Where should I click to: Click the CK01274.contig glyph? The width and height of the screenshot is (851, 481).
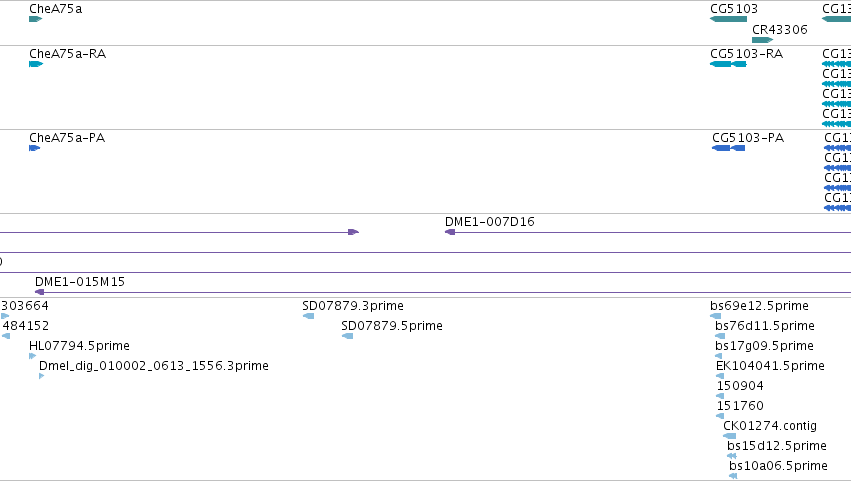point(729,436)
